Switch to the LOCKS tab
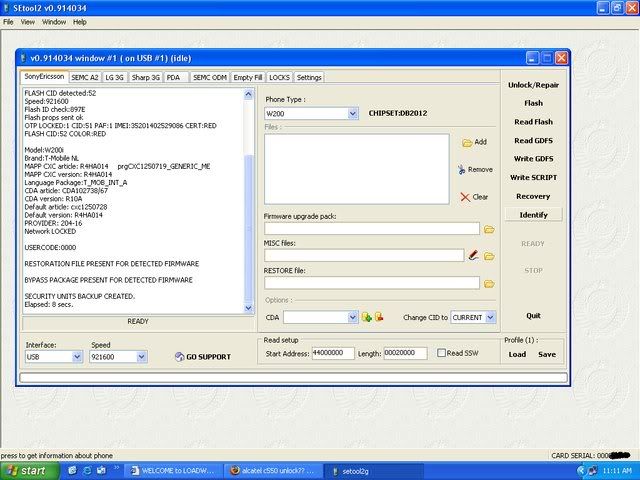 pos(280,78)
